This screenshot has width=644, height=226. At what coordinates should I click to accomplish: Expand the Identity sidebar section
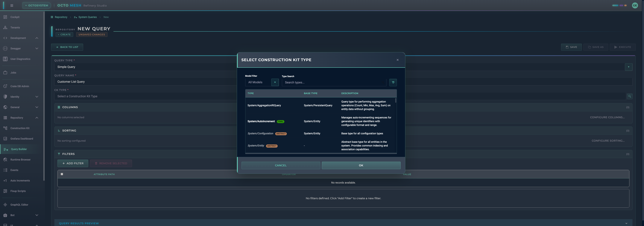point(37,97)
